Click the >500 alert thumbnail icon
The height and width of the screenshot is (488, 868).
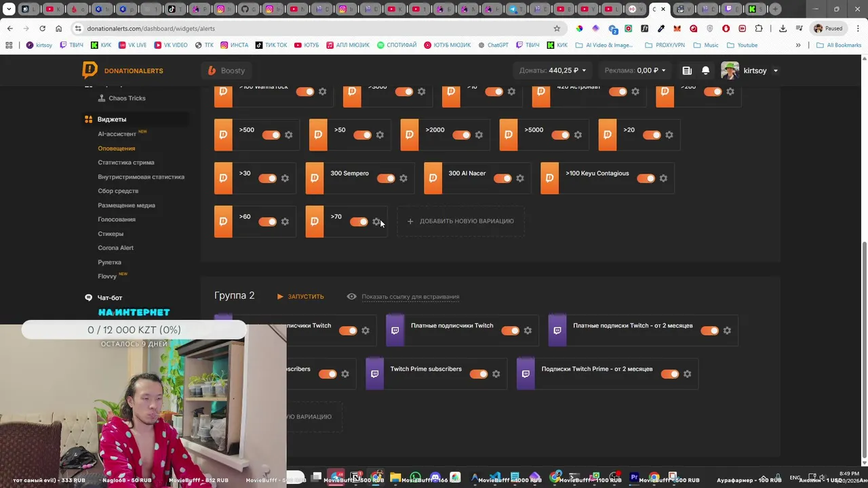pos(223,135)
